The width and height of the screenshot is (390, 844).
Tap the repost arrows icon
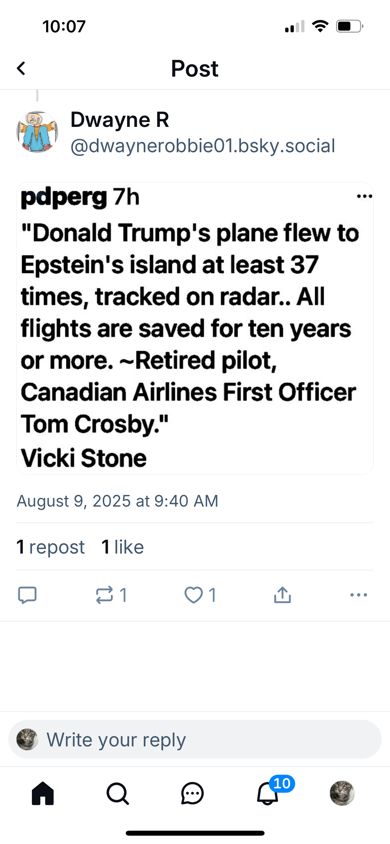tap(103, 595)
